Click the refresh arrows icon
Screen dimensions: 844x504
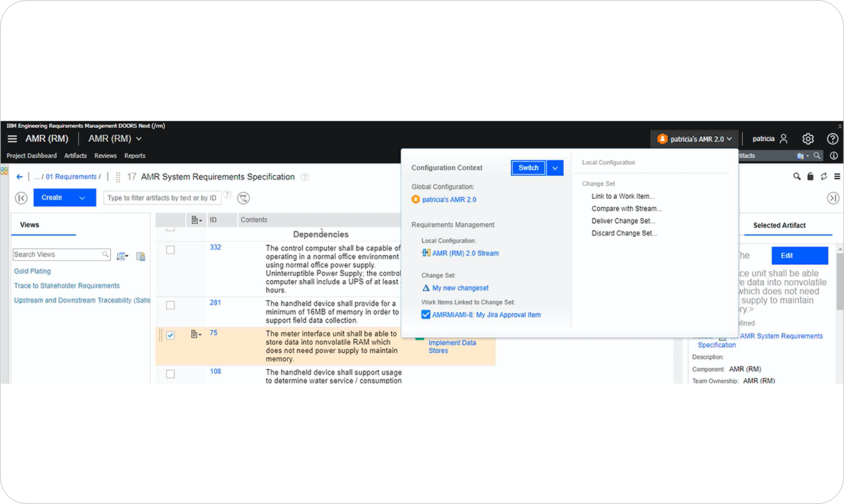click(x=824, y=177)
